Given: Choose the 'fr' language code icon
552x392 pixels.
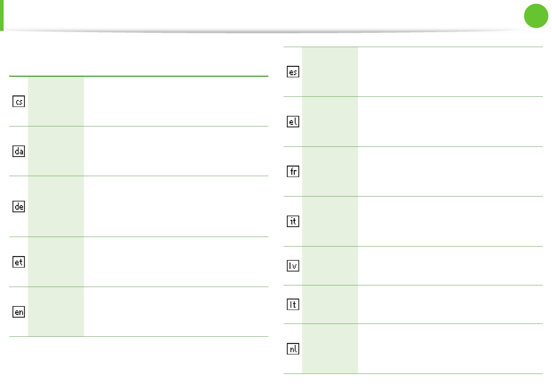Looking at the screenshot, I should click(x=293, y=171).
